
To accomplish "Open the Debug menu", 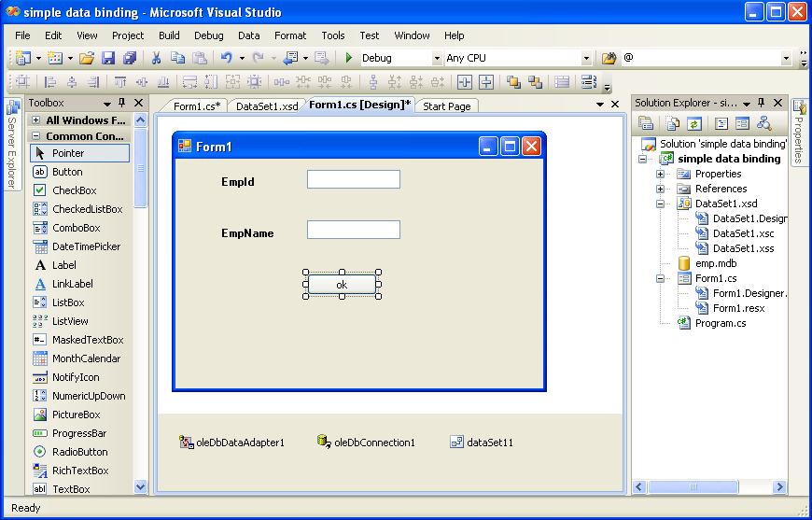I will click(x=209, y=35).
